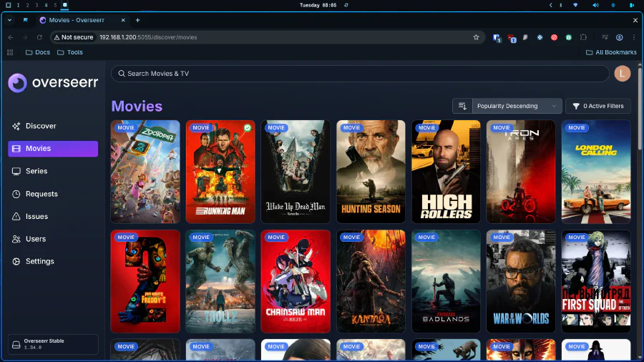Click the available checkmark on Running Man
This screenshot has width=644, height=362.
pos(248,128)
